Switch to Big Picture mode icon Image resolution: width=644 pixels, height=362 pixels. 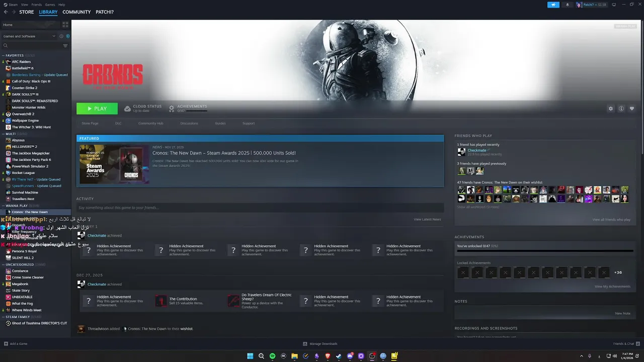coord(613,5)
